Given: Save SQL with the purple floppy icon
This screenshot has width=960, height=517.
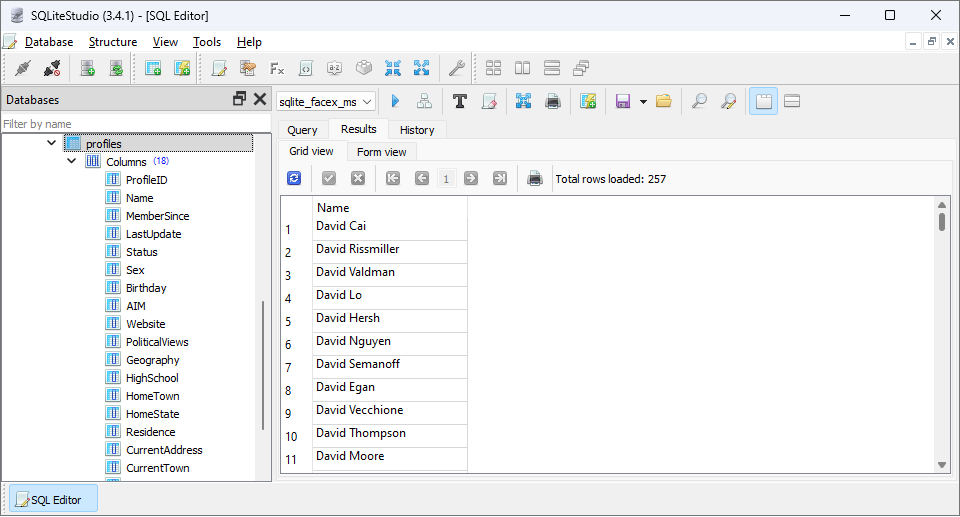Looking at the screenshot, I should [623, 101].
